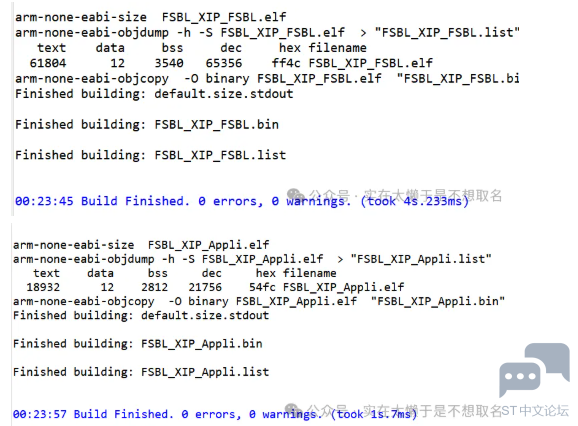This screenshot has height=426, width=578.
Task: Click the WeChat logo in lower watermark
Action: coord(294,410)
